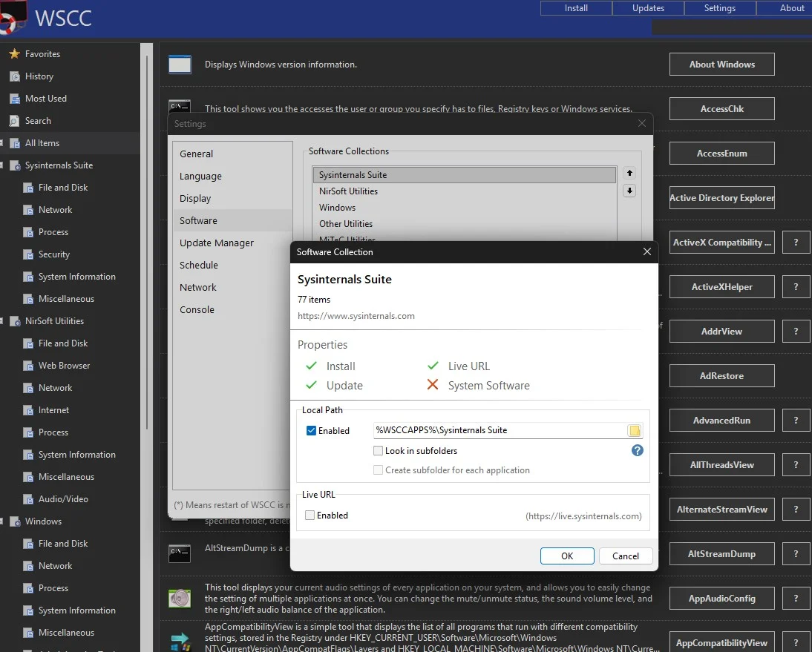Select General in Settings categories
The height and width of the screenshot is (652, 812).
[x=232, y=154]
